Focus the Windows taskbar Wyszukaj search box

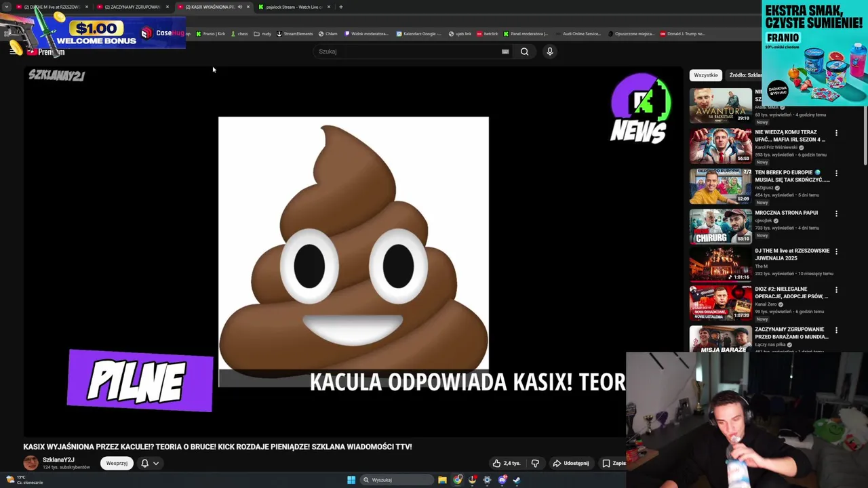point(397,480)
